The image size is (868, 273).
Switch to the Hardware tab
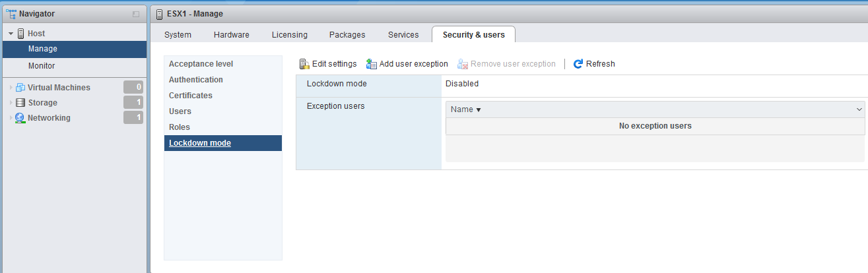click(231, 35)
